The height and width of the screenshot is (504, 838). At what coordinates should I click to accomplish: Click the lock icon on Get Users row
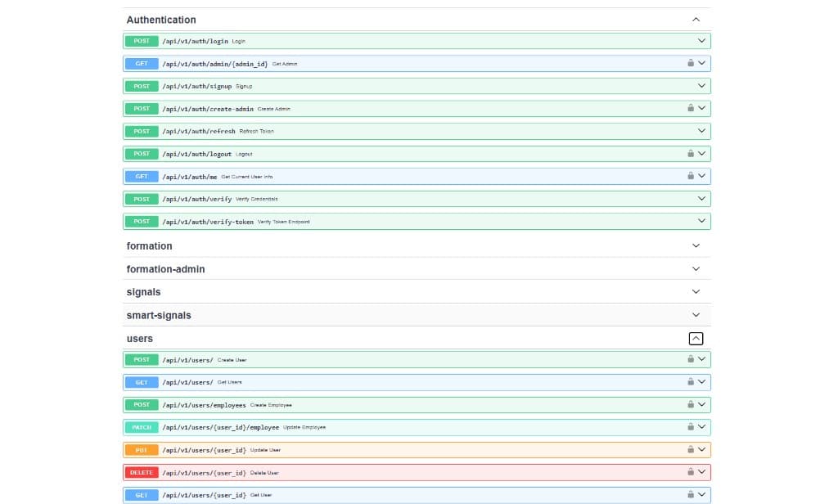point(691,381)
